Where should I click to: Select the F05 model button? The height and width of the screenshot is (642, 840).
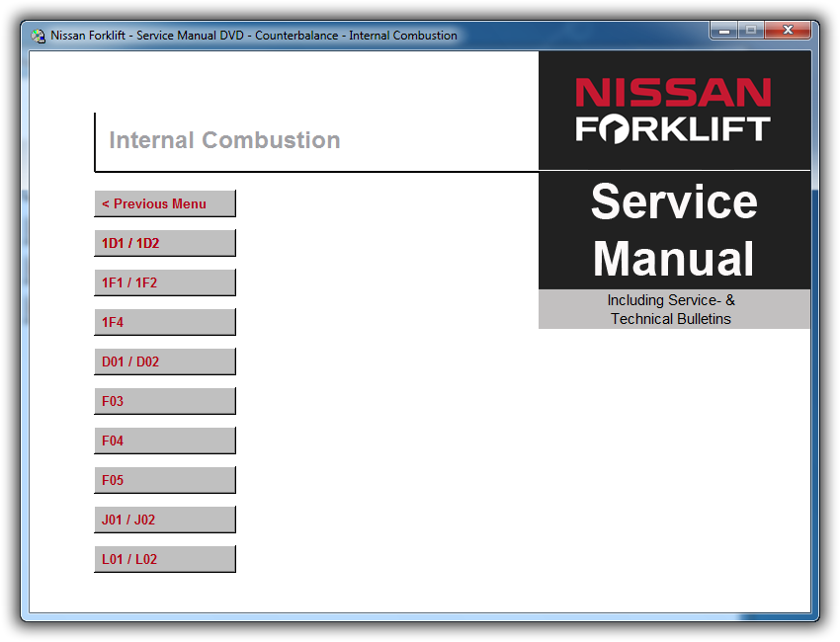tap(165, 480)
